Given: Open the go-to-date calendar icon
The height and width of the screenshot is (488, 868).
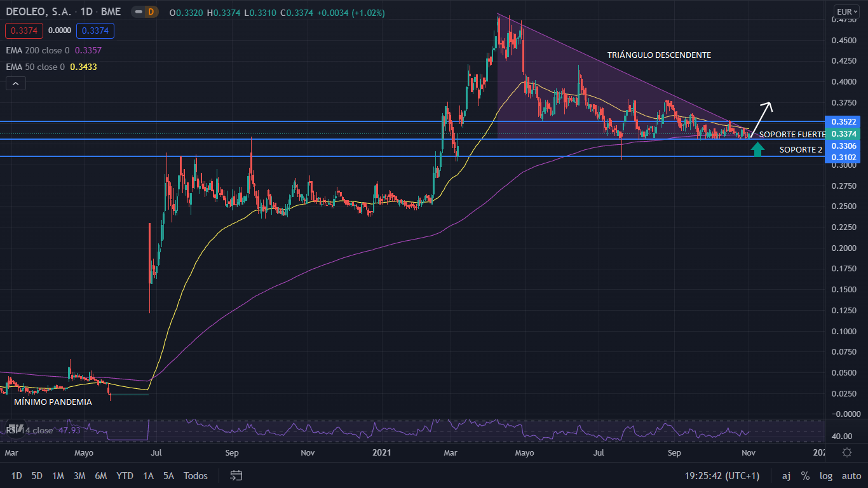Looking at the screenshot, I should point(236,475).
